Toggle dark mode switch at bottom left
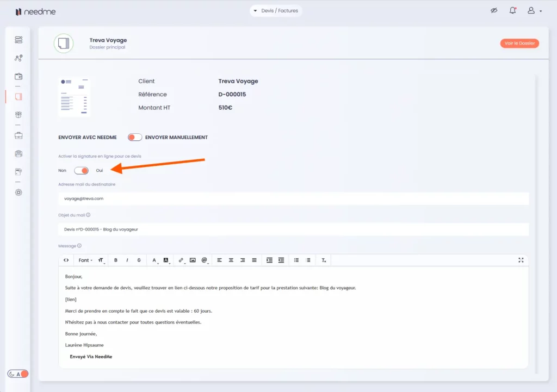Viewport: 557px width, 392px height. 18,374
